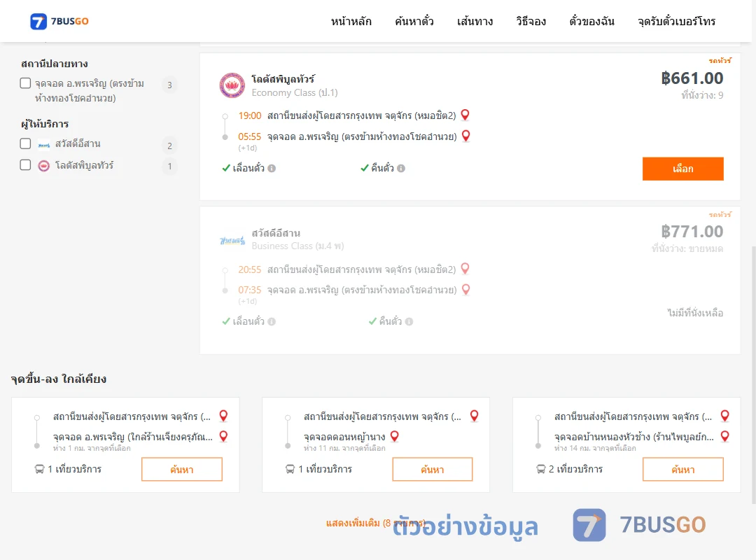Click the โลตัสพิบูลทัวร์ lotus logo in filter list
This screenshot has width=756, height=560.
coord(44,166)
